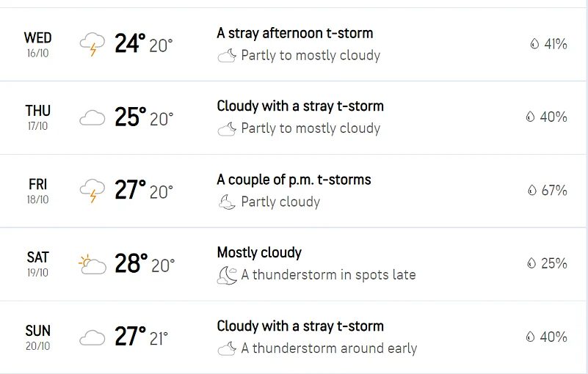Click the raindrop icon beside 41%
Viewport: 588px width, 374px height.
click(x=534, y=44)
